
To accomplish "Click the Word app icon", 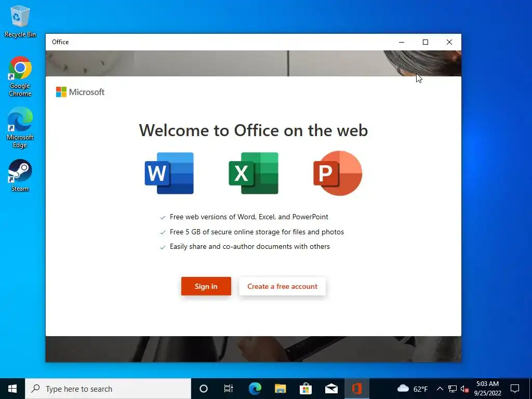I will pyautogui.click(x=169, y=173).
